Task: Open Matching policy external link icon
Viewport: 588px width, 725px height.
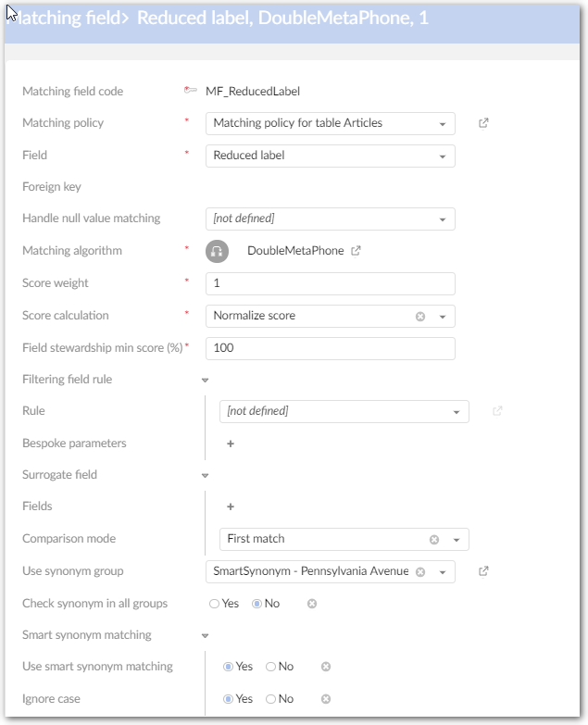Action: point(483,123)
